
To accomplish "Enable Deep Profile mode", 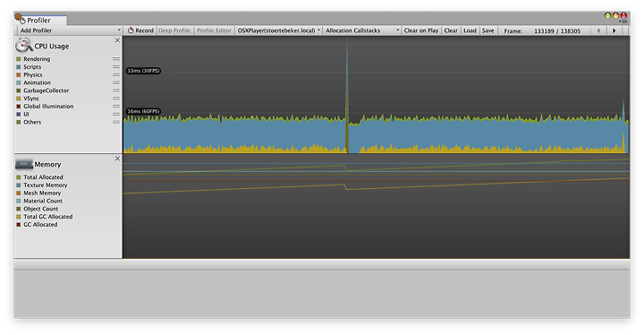I will pos(174,30).
